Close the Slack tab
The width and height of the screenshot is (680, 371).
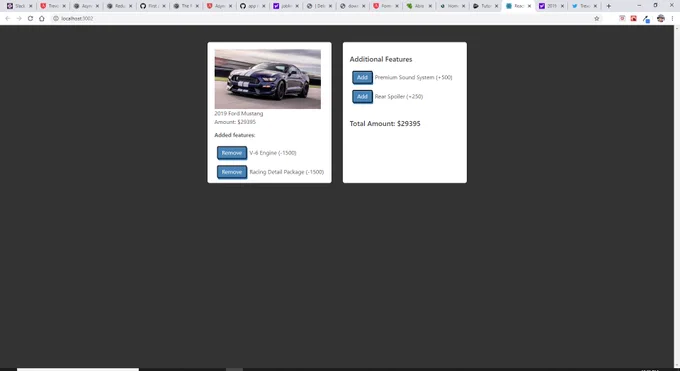(30, 6)
